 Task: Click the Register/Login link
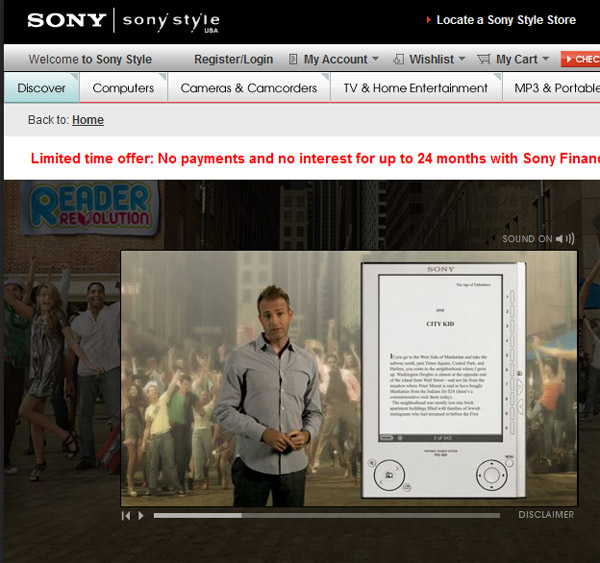point(233,59)
